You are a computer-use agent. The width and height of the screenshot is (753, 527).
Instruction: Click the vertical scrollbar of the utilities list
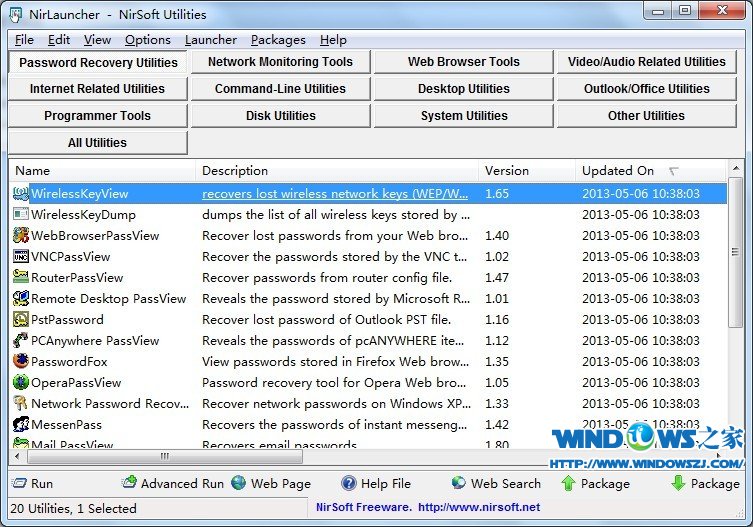tap(737, 300)
